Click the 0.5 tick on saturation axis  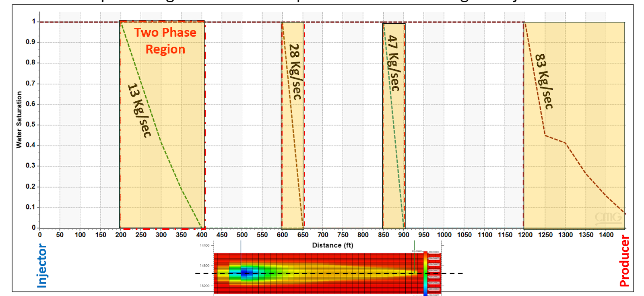click(31, 125)
